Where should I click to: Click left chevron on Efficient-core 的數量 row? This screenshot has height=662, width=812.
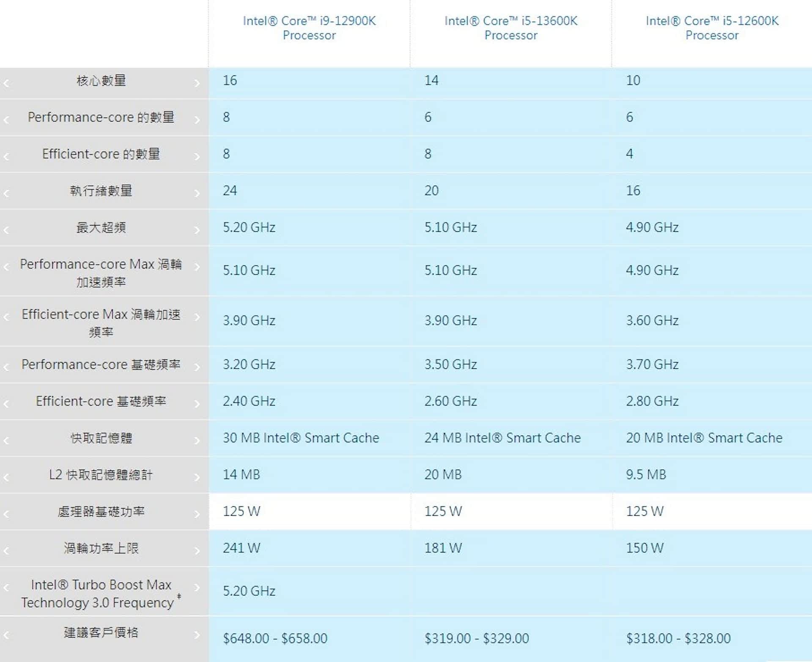[x=6, y=157]
